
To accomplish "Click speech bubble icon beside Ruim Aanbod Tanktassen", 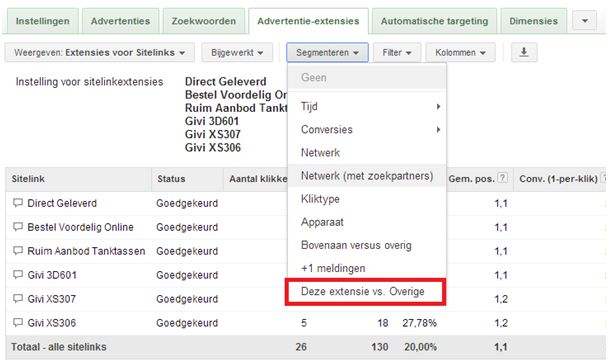I will pos(18,251).
